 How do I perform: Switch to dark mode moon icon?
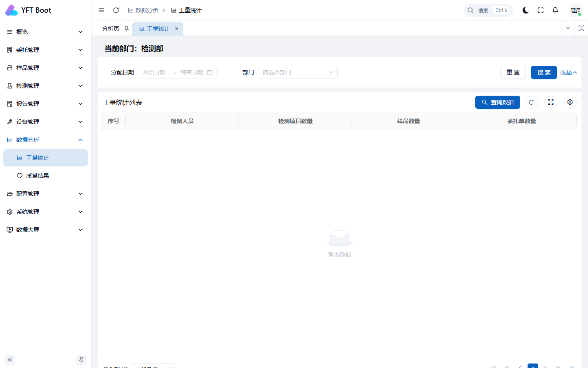pyautogui.click(x=526, y=10)
